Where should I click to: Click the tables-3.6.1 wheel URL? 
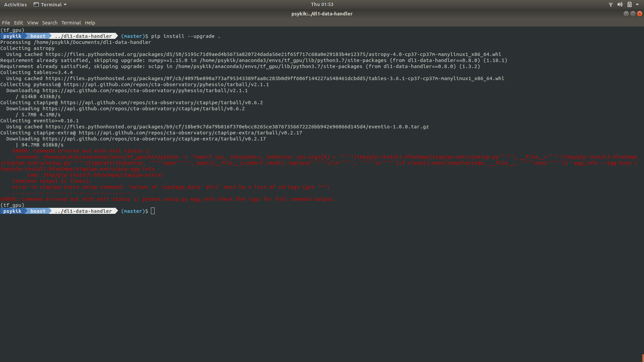(x=275, y=78)
